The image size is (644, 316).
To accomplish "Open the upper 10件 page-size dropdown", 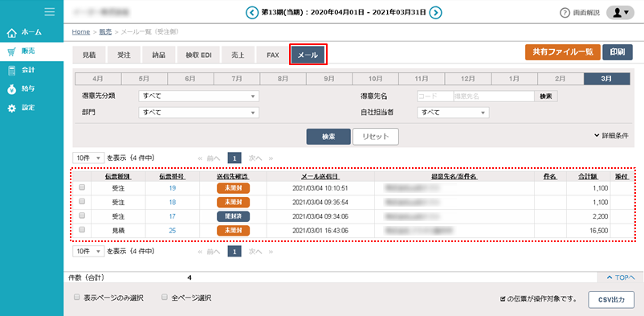I will point(88,158).
